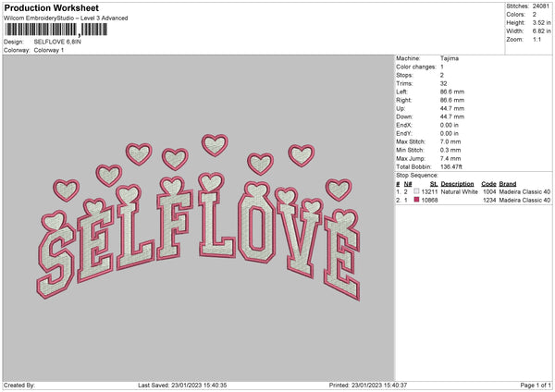Click the Natural White color swatch
This screenshot has width=555, height=392.
click(x=416, y=191)
